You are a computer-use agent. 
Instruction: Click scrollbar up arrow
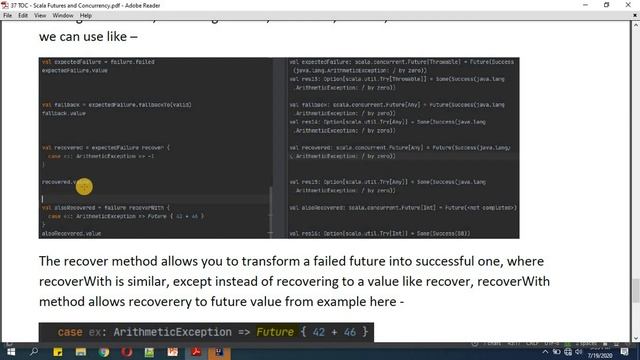click(636, 25)
